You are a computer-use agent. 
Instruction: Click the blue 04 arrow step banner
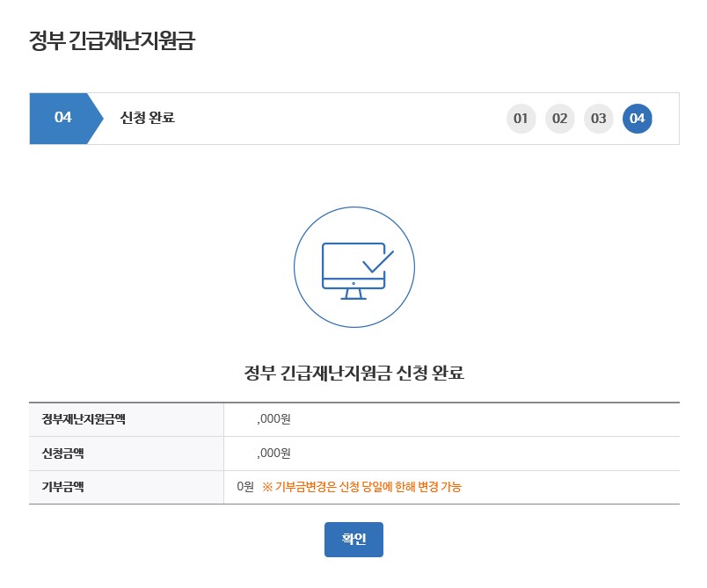click(x=66, y=119)
